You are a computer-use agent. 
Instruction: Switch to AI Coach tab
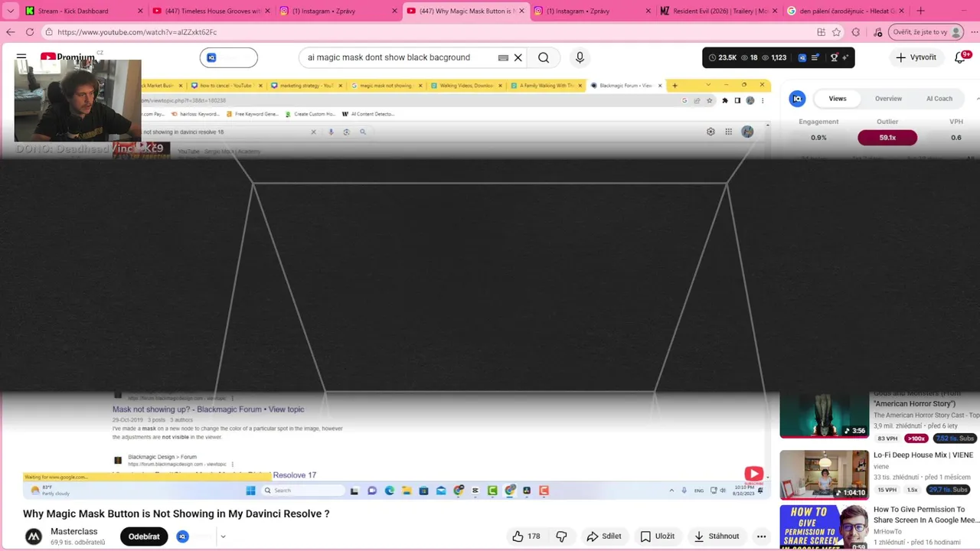pyautogui.click(x=939, y=99)
